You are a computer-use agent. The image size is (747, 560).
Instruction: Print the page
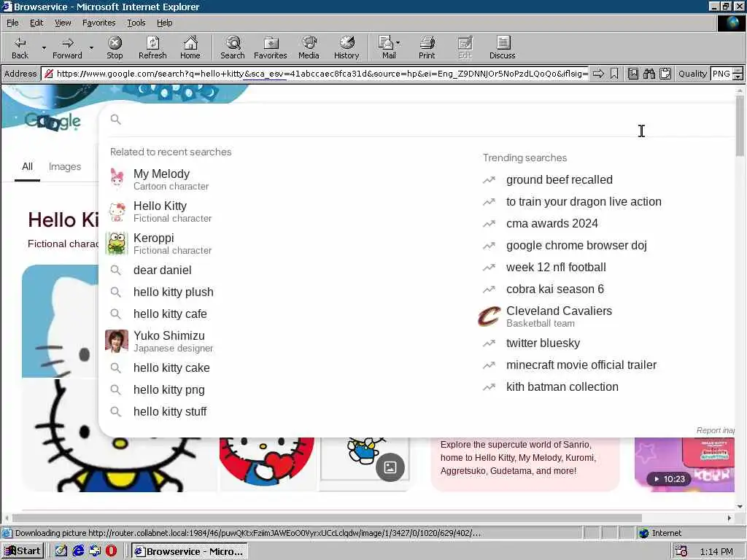click(x=427, y=47)
